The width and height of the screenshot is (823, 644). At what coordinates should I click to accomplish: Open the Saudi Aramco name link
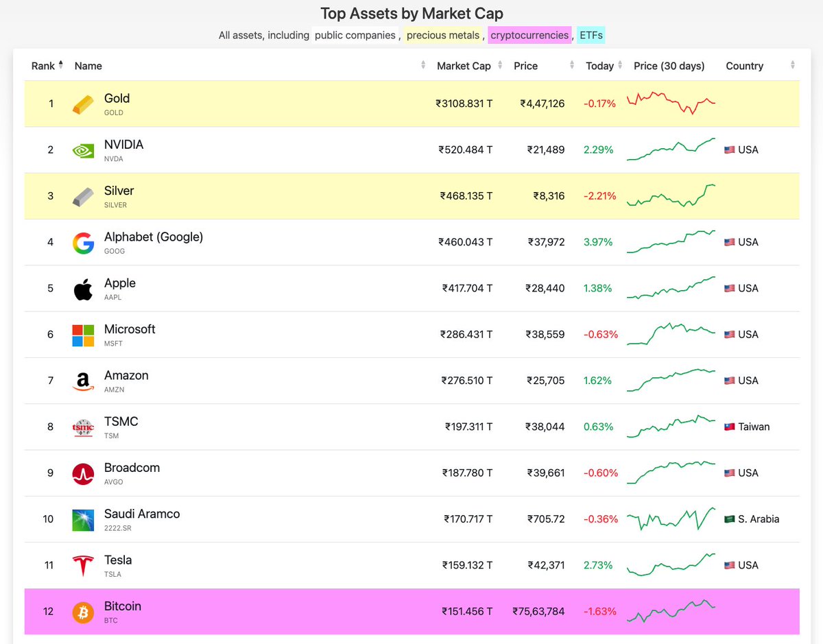pyautogui.click(x=142, y=514)
